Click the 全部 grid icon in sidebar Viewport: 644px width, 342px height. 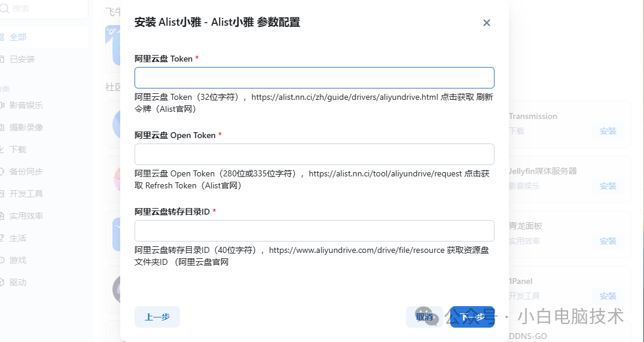[1, 37]
